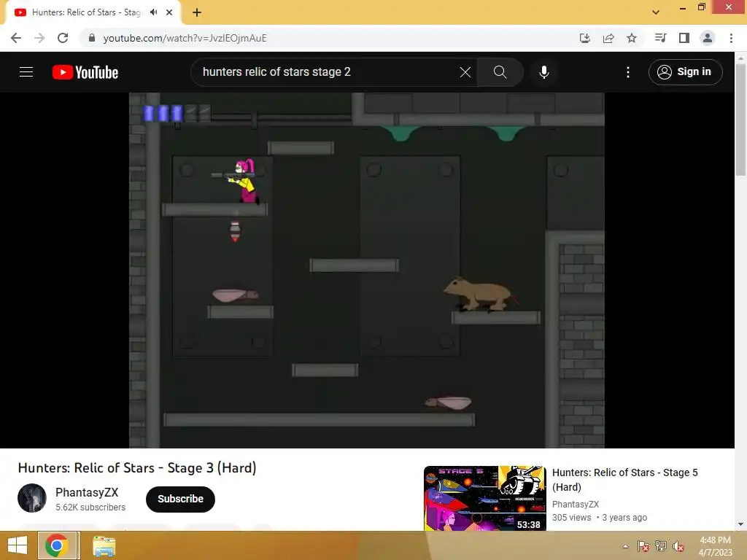
Task: Open network tray icon
Action: coord(661,546)
